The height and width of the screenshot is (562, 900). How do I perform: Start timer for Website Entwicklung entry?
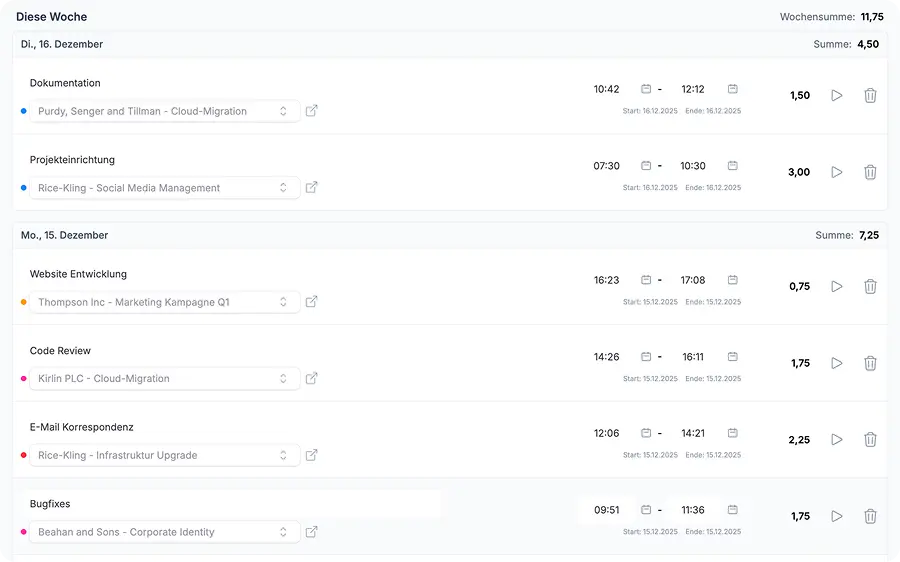coord(837,286)
